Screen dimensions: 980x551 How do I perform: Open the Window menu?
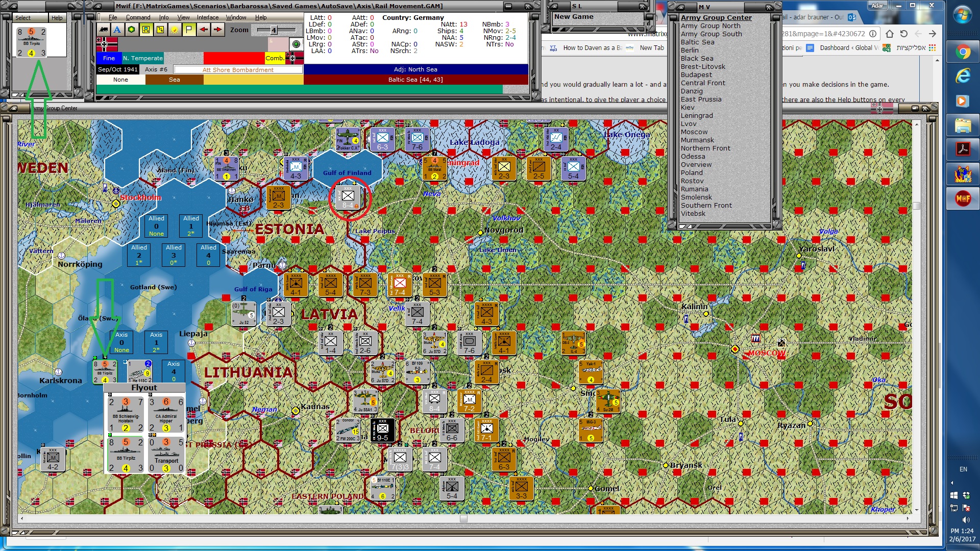coord(236,17)
